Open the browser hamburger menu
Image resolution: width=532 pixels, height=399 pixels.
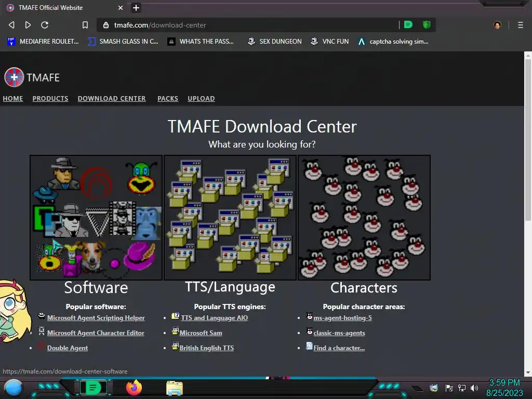520,25
